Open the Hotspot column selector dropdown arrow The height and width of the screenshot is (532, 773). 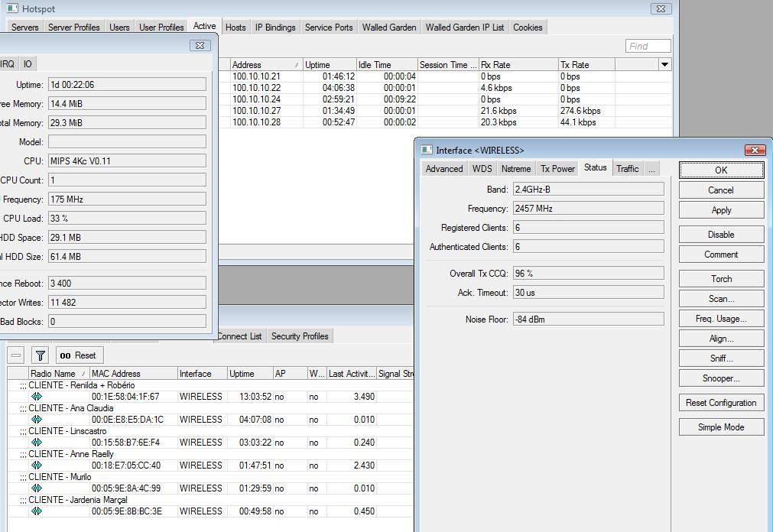(664, 65)
